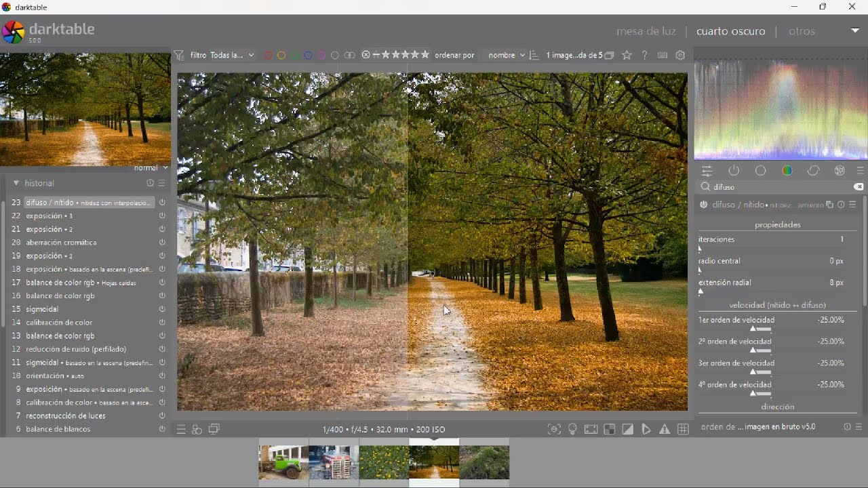Select the green tractor filmstrip thumbnail
The image size is (868, 488).
(x=283, y=463)
